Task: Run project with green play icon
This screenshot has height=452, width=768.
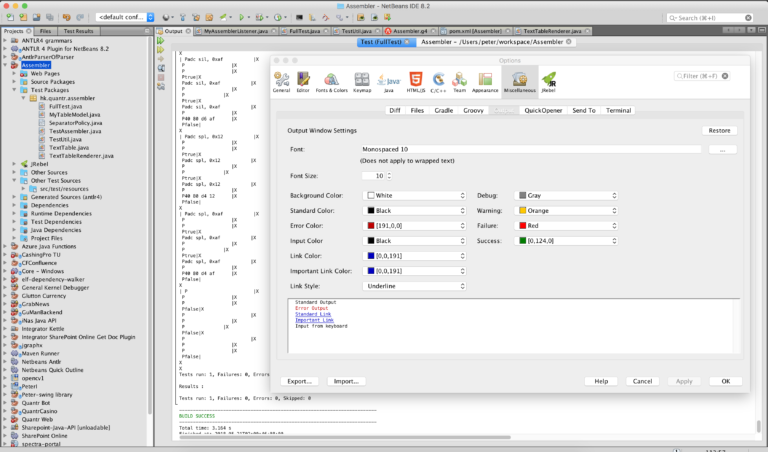Action: 241,17
